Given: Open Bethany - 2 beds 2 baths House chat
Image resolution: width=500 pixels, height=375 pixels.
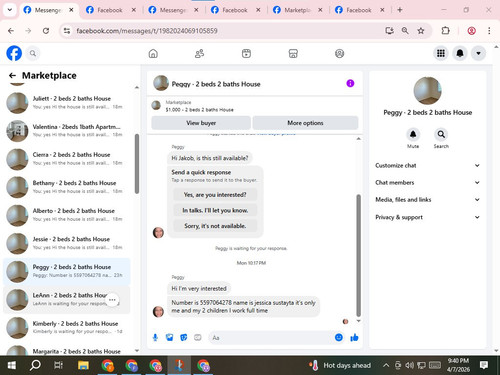Looking at the screenshot, I should pyautogui.click(x=67, y=187).
